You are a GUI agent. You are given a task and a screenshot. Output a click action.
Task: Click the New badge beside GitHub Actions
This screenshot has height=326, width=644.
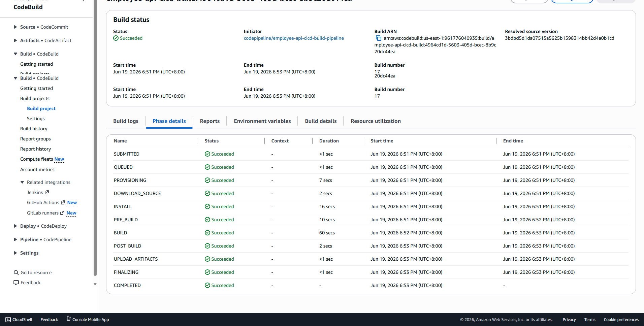tap(72, 202)
